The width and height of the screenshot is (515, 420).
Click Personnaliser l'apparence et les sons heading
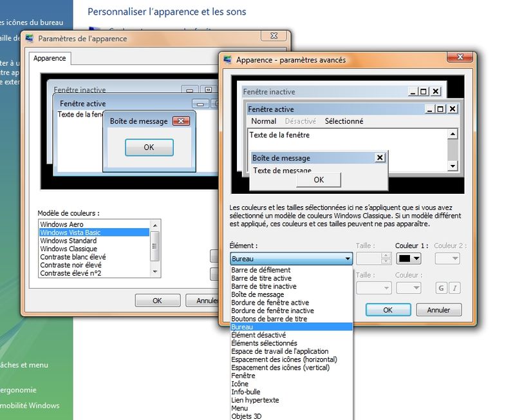coord(167,12)
